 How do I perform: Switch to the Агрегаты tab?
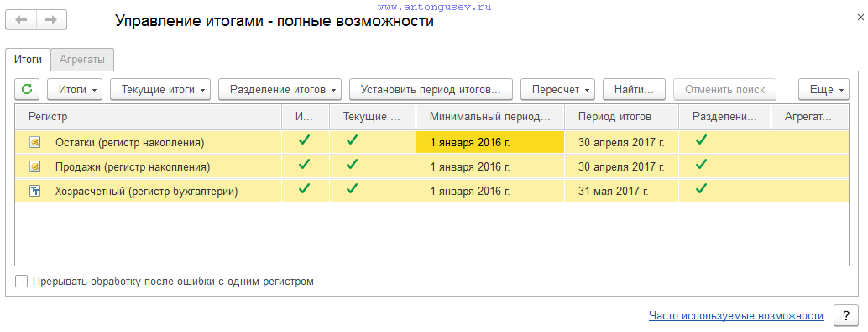[x=82, y=60]
